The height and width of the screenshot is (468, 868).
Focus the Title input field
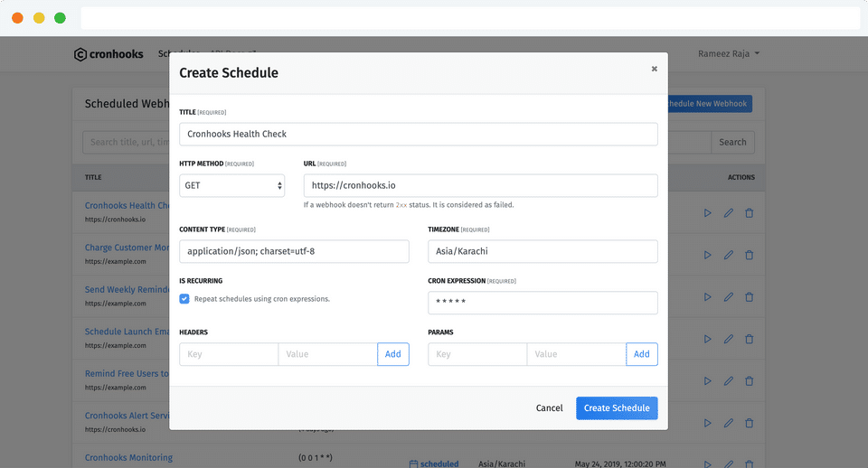[419, 134]
